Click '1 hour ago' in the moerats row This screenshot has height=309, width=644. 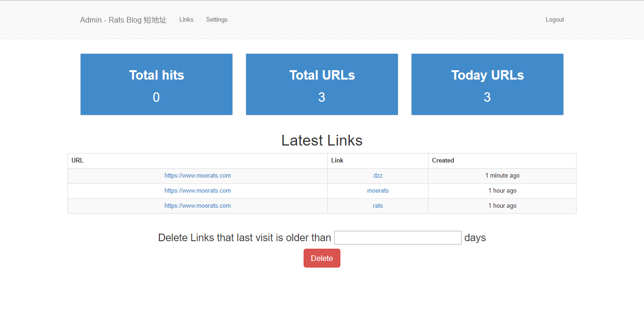[502, 191]
